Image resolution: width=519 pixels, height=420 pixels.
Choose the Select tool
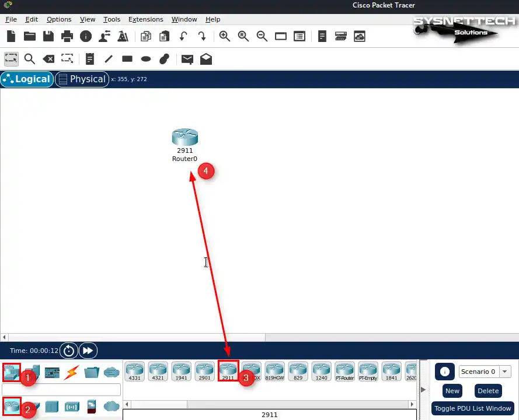coord(11,59)
